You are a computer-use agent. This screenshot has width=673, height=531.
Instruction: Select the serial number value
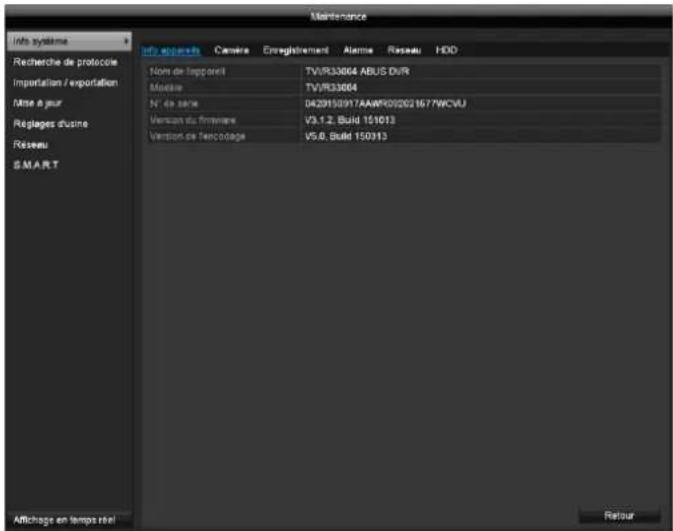coord(385,104)
